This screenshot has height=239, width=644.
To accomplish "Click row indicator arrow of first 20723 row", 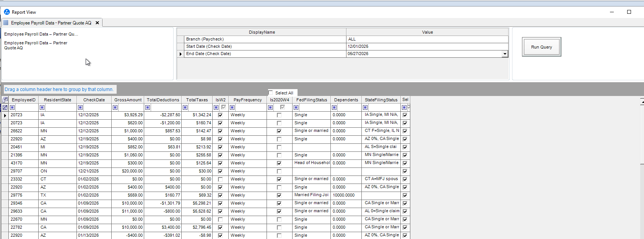I will tap(5, 115).
